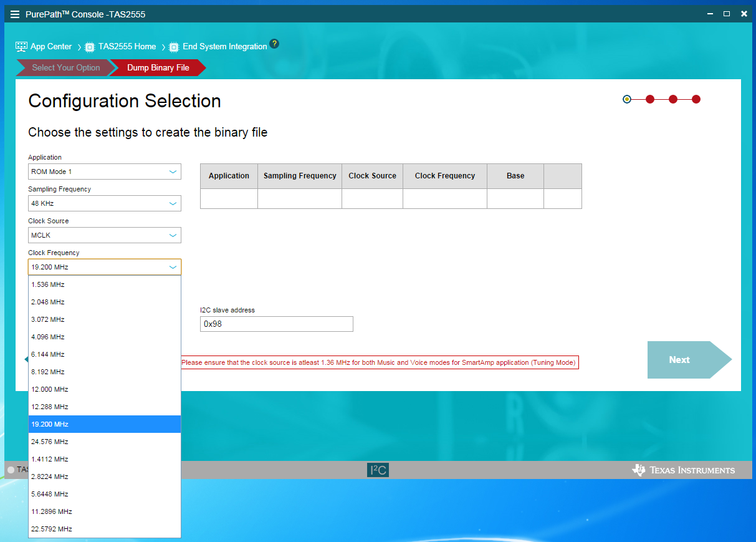Close the PurePath Console window
This screenshot has width=756, height=542.
click(x=744, y=14)
